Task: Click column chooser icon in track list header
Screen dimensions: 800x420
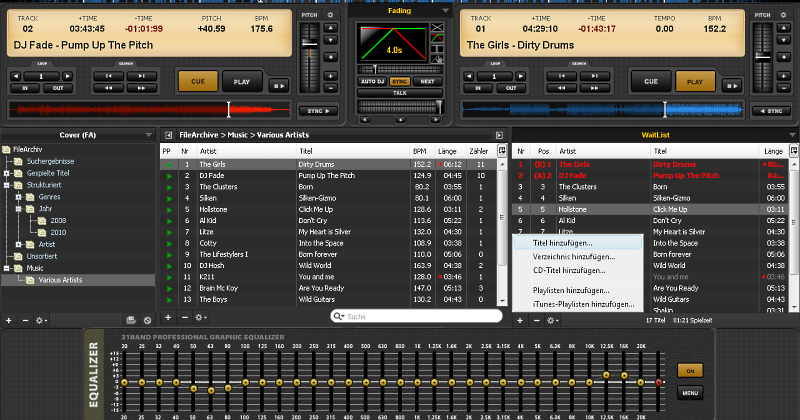Action: [x=502, y=151]
